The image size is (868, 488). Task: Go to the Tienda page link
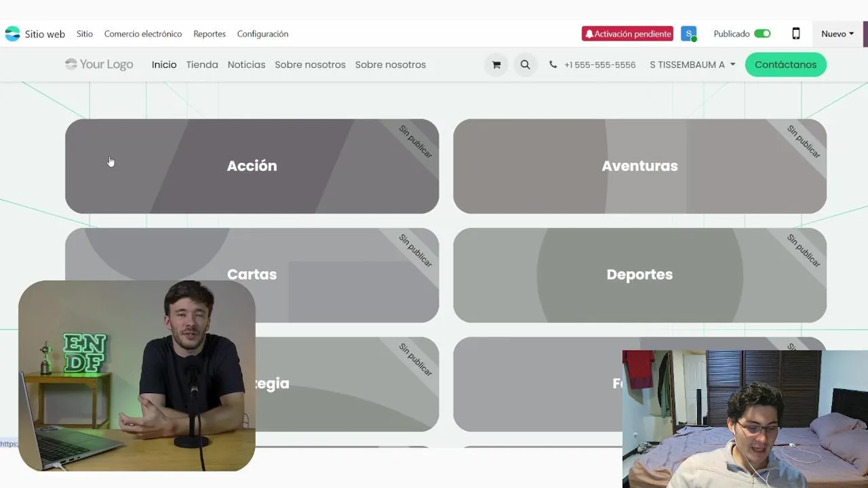(x=202, y=65)
